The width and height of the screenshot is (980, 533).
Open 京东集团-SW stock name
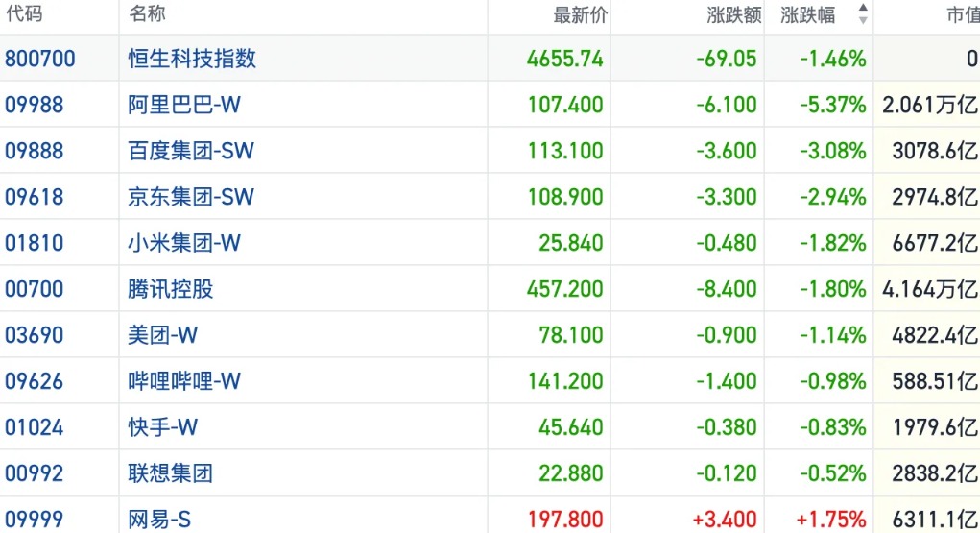191,197
